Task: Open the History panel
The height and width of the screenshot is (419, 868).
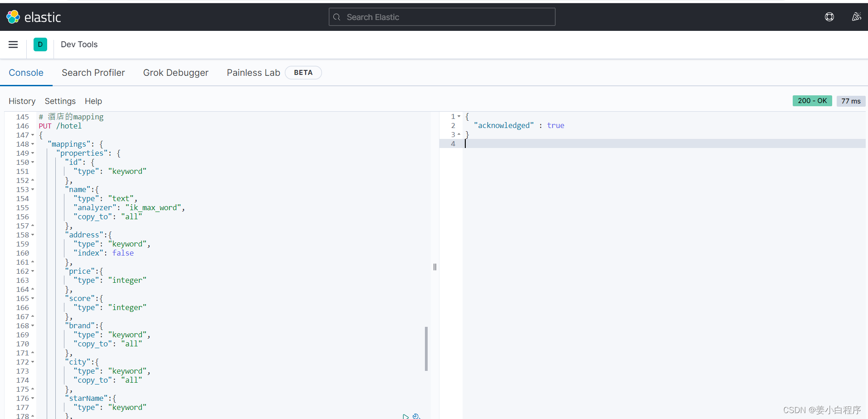Action: pyautogui.click(x=22, y=101)
